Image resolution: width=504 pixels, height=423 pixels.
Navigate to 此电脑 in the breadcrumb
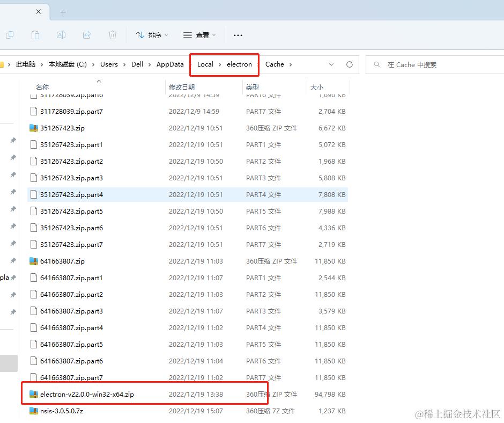[x=26, y=64]
